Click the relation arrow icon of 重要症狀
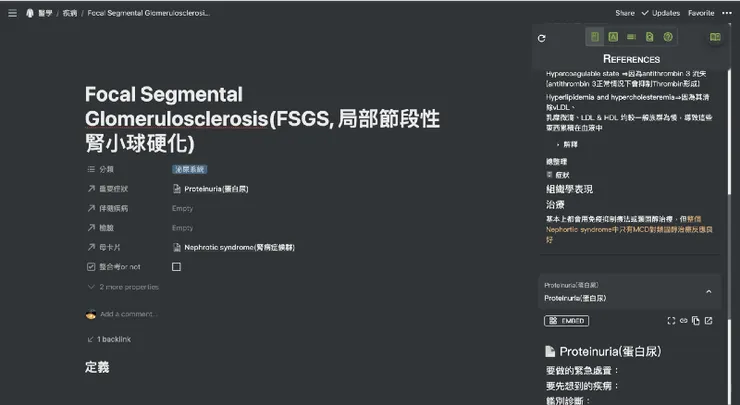Screen dimensions: 740x405 (x=91, y=189)
